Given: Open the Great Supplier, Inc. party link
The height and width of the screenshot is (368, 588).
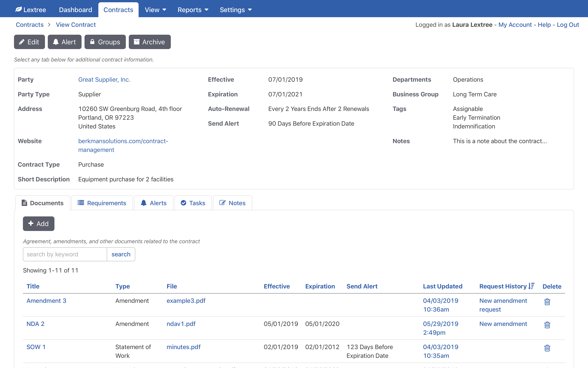Looking at the screenshot, I should pyautogui.click(x=104, y=79).
